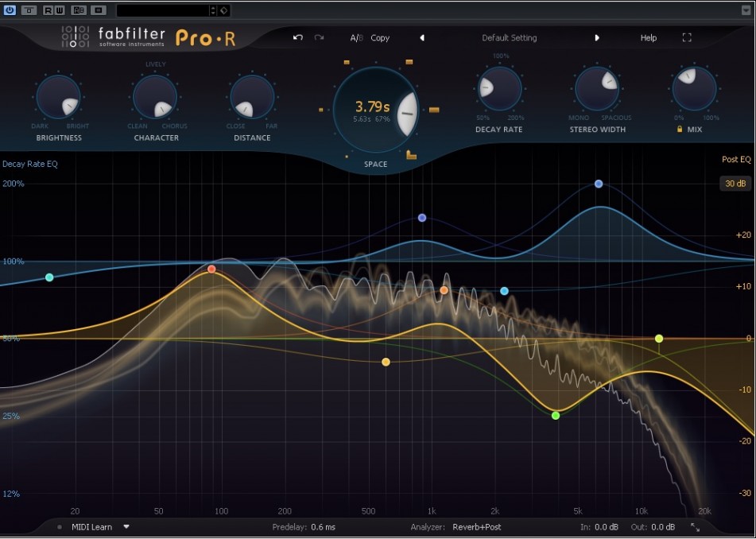
Task: Click the Brightness knob
Action: pyautogui.click(x=59, y=98)
